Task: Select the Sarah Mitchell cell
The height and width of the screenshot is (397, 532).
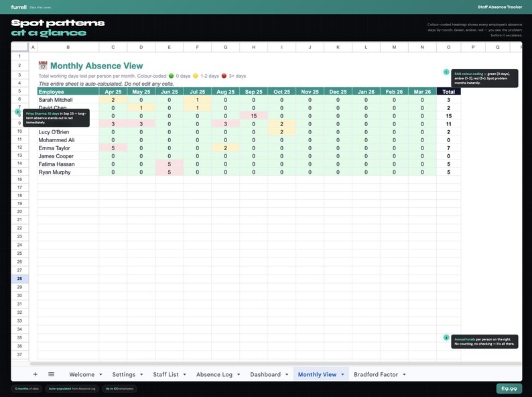Action: click(x=68, y=100)
